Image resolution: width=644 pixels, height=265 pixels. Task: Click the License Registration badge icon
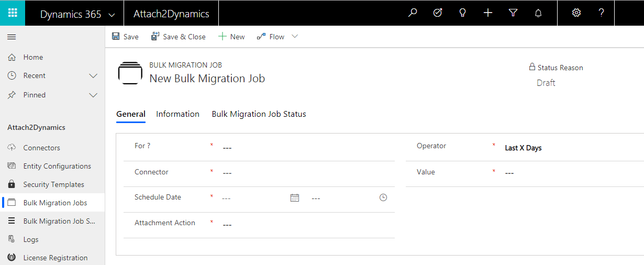pos(12,258)
